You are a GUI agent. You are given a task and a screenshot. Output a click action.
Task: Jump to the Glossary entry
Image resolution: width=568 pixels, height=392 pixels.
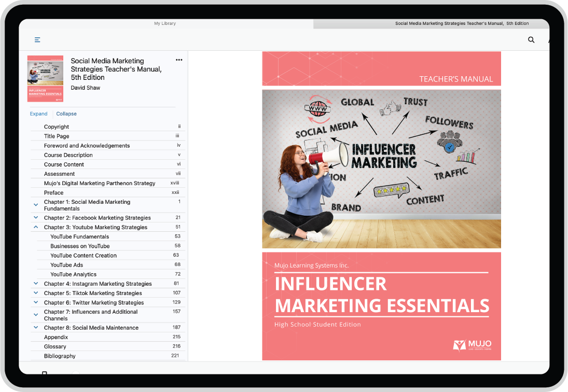pos(55,346)
